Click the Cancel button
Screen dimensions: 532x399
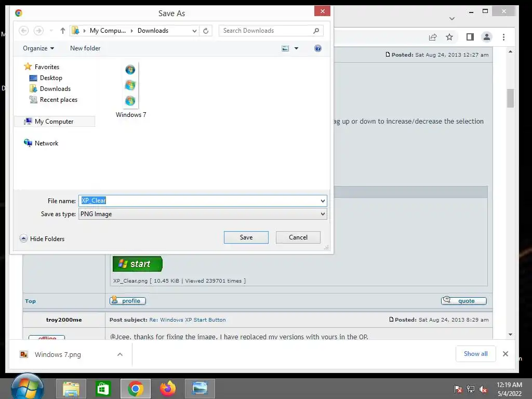click(x=298, y=237)
